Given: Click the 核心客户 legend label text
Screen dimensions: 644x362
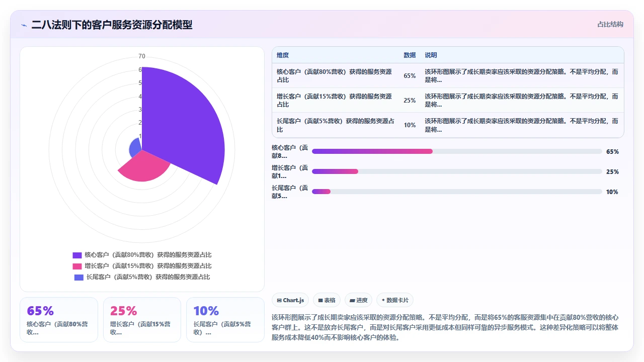Looking at the screenshot, I should coord(148,255).
